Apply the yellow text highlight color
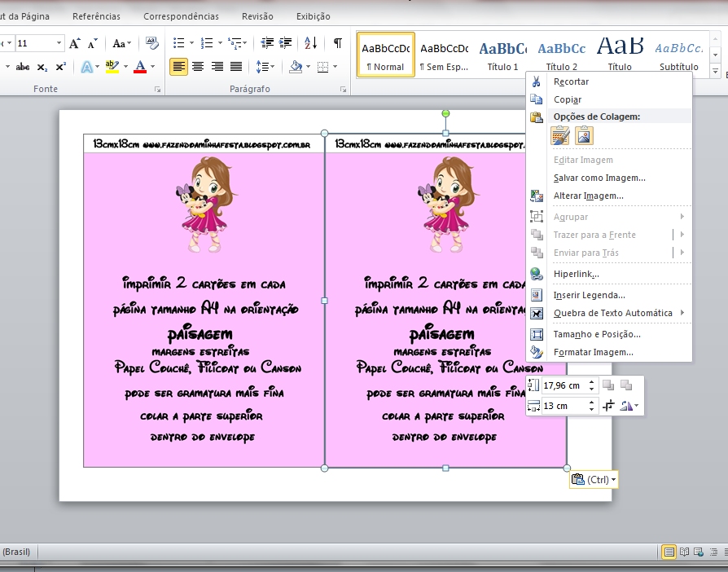Screen dimensions: 728x572 [x=112, y=67]
